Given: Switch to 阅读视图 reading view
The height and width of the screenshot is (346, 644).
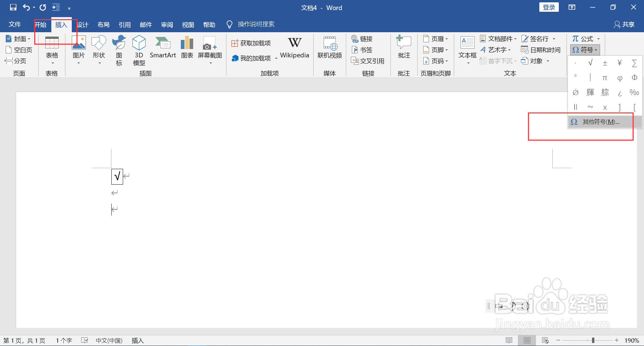Looking at the screenshot, I should 509,340.
